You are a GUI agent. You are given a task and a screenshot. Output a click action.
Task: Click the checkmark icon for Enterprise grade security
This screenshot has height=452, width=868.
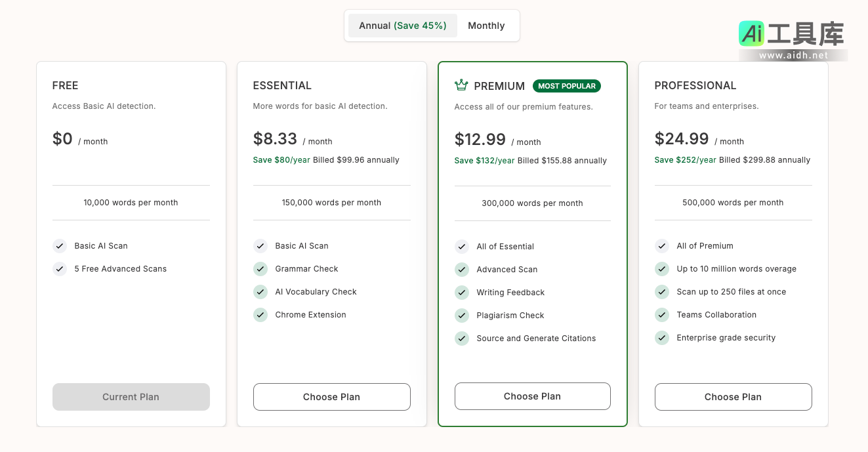662,338
